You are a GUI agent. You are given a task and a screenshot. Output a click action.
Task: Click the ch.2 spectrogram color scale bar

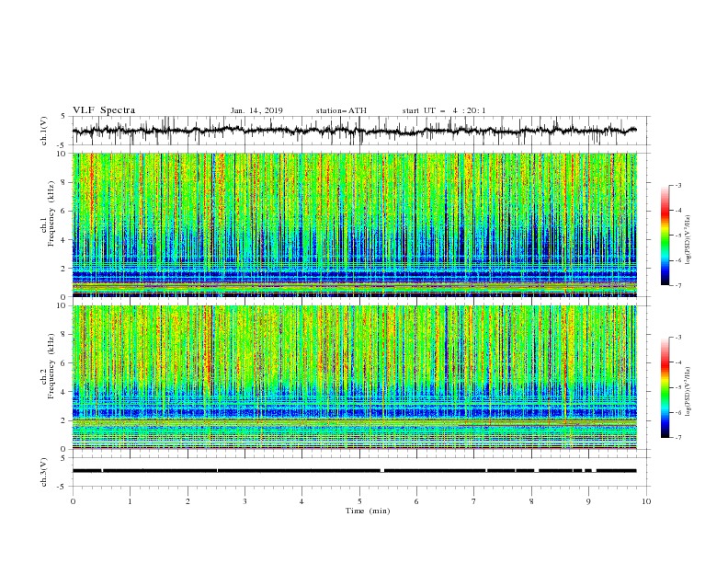(x=665, y=387)
